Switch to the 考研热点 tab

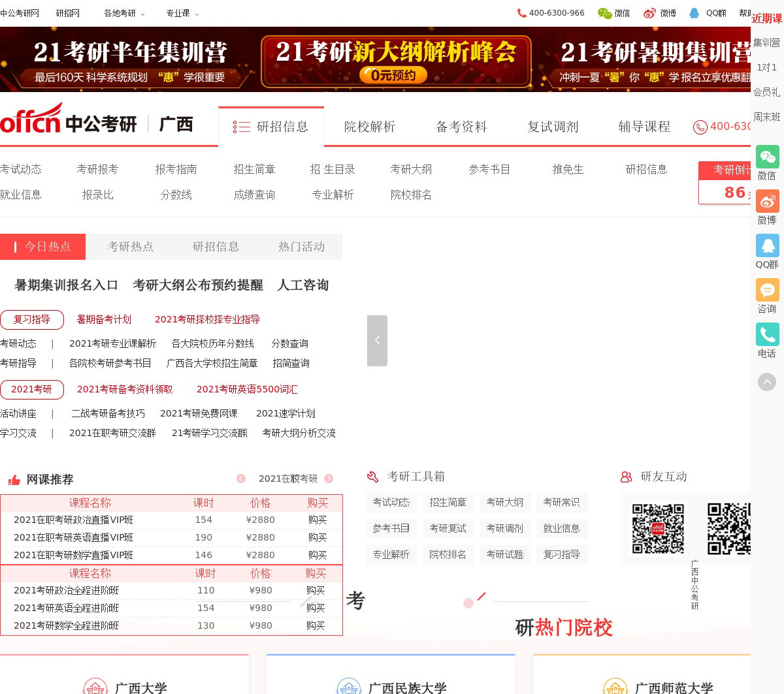tap(130, 247)
